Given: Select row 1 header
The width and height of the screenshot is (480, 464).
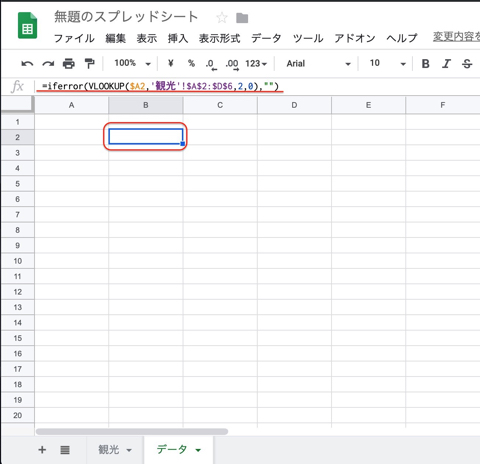Looking at the screenshot, I should (17, 122).
